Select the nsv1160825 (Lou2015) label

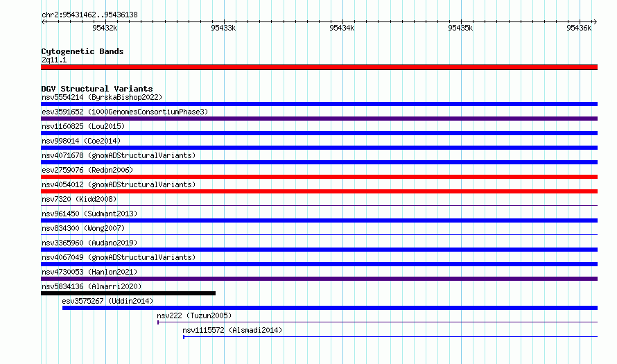point(83,126)
